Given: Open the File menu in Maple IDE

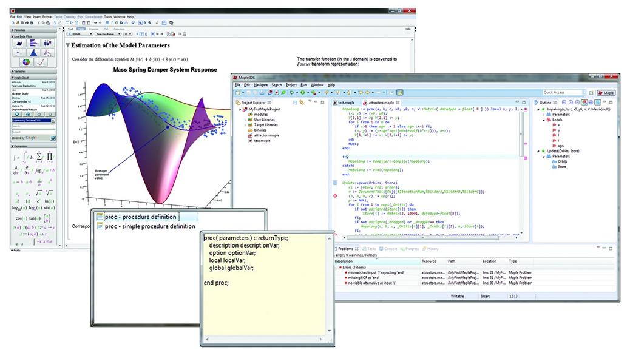Looking at the screenshot, I should pyautogui.click(x=237, y=85).
